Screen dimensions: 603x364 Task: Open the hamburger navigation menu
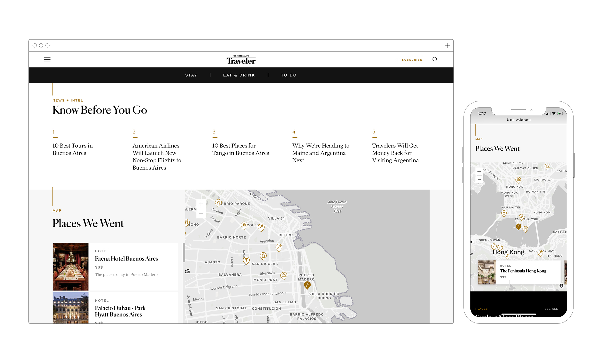click(x=47, y=60)
